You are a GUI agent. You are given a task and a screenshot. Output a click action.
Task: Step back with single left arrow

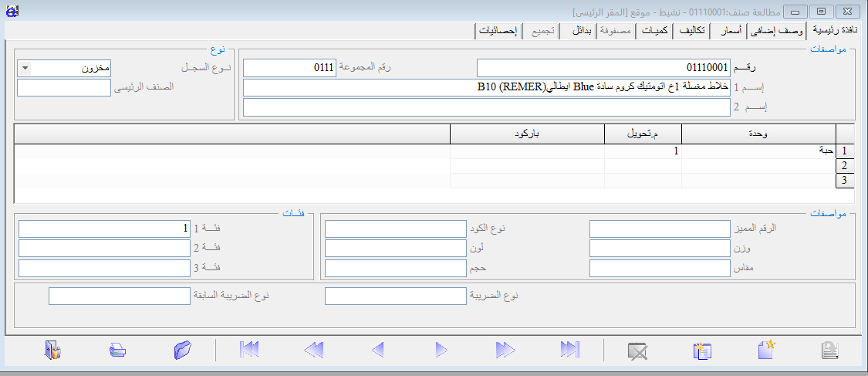[x=377, y=350]
